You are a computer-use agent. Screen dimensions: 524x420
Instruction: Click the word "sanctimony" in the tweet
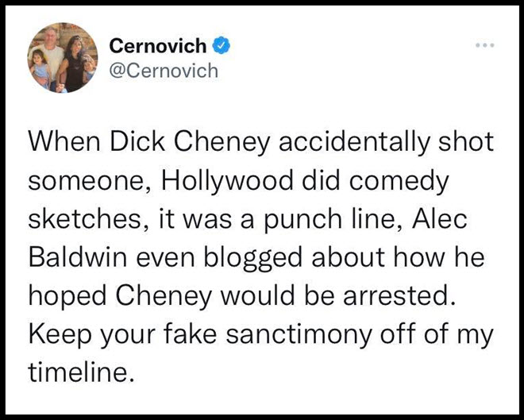[299, 335]
